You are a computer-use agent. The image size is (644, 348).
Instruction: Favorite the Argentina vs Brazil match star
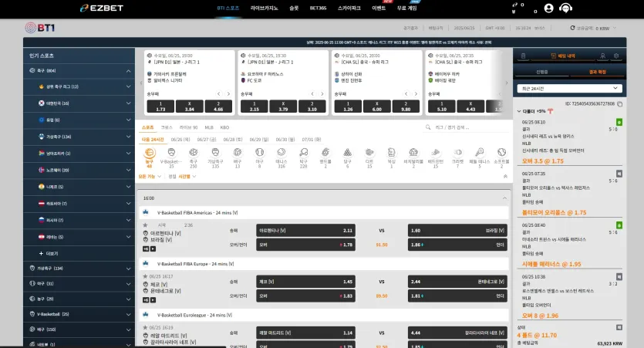[x=145, y=225]
